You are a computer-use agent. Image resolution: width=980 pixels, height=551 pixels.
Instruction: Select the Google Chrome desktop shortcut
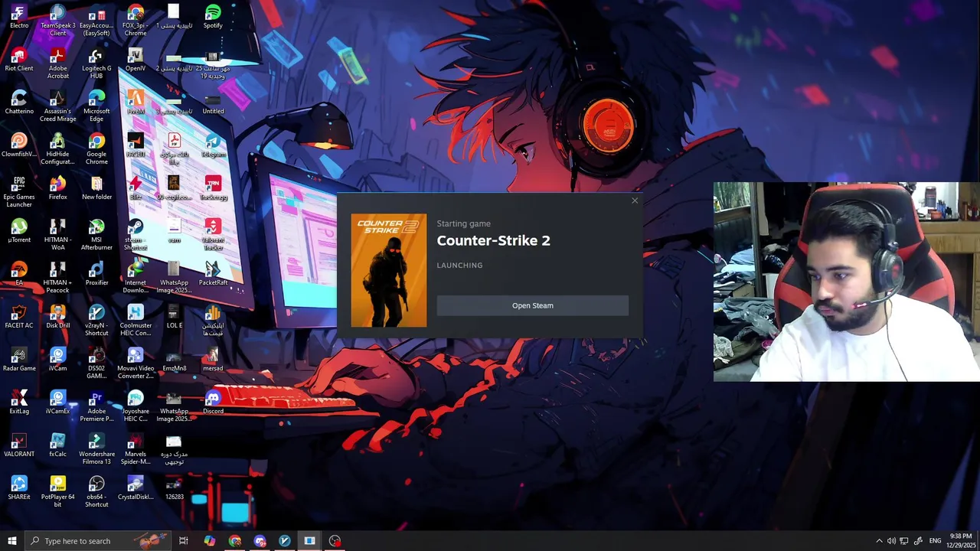coord(96,149)
